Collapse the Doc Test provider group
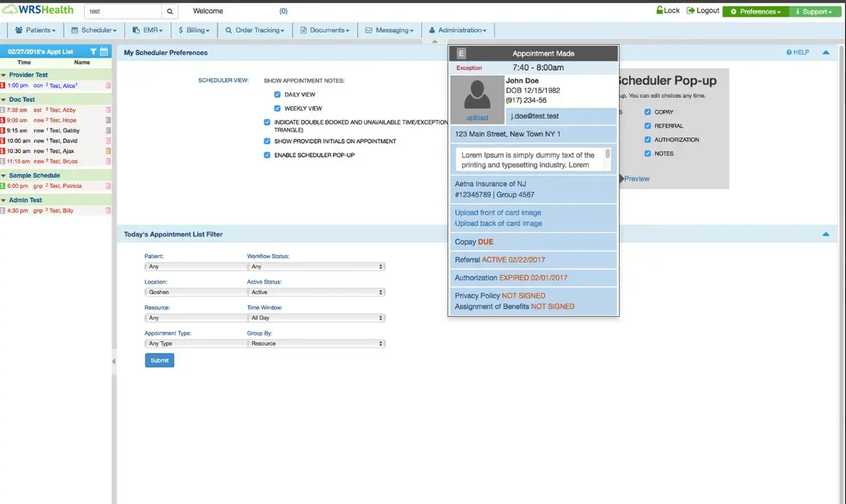The height and width of the screenshot is (504, 846). coord(4,100)
